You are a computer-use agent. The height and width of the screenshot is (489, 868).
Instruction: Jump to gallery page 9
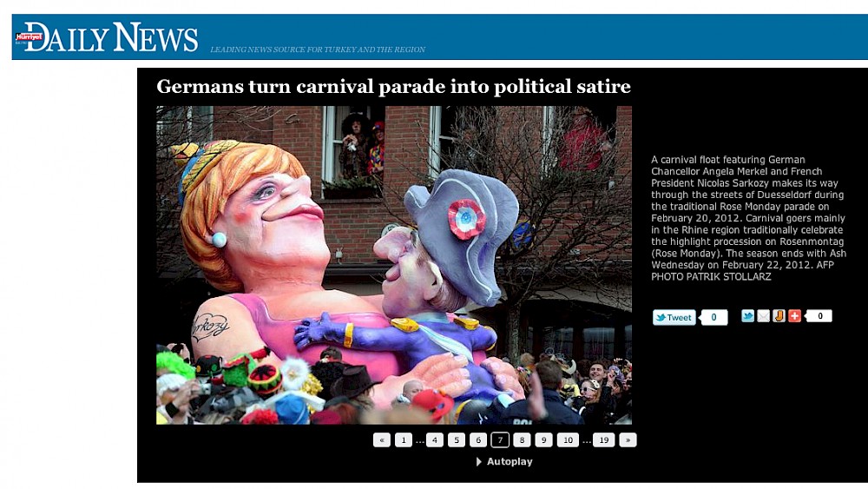coord(543,440)
